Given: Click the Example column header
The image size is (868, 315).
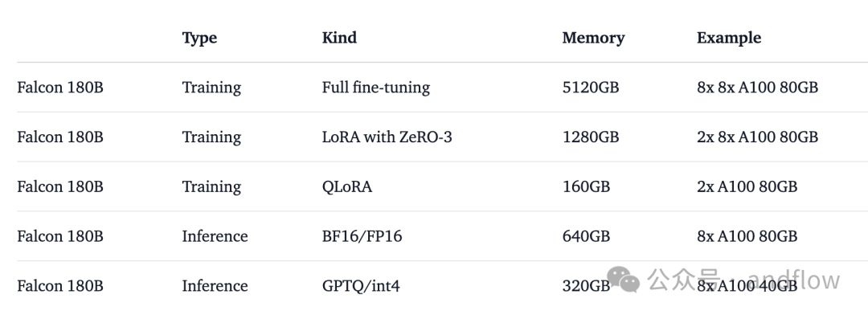Looking at the screenshot, I should [728, 38].
